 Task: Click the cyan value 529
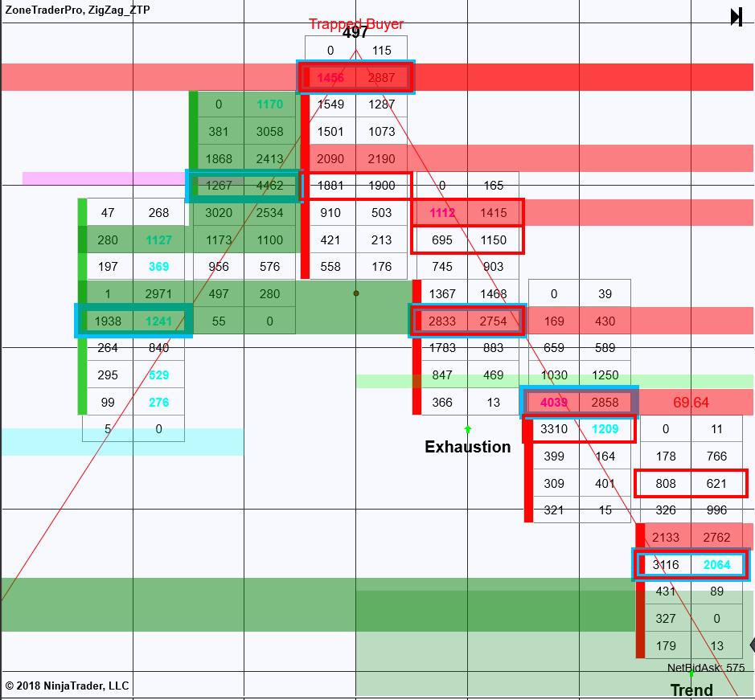pyautogui.click(x=159, y=375)
